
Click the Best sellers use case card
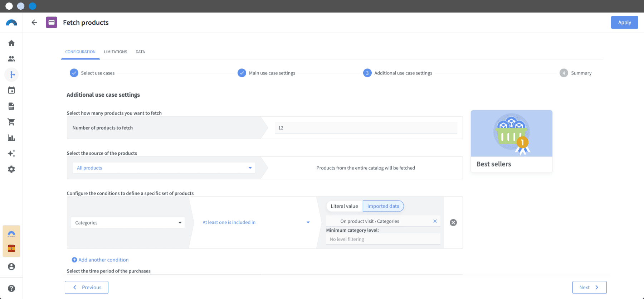(512, 141)
